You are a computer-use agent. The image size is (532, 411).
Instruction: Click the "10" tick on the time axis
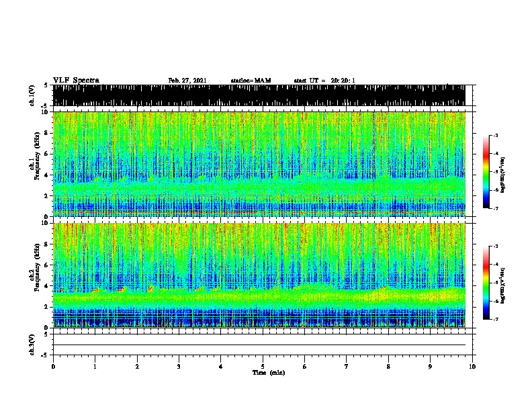472,367
